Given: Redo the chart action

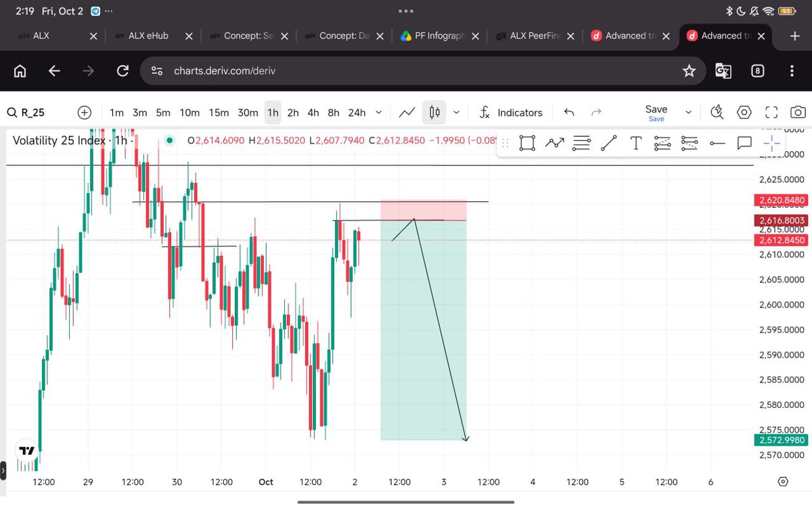Looking at the screenshot, I should coord(596,112).
